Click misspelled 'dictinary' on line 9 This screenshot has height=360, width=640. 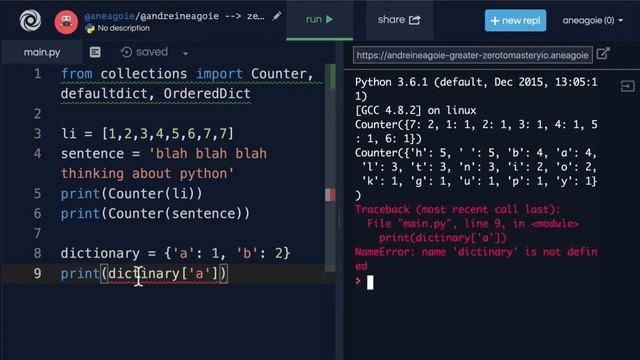tap(143, 273)
